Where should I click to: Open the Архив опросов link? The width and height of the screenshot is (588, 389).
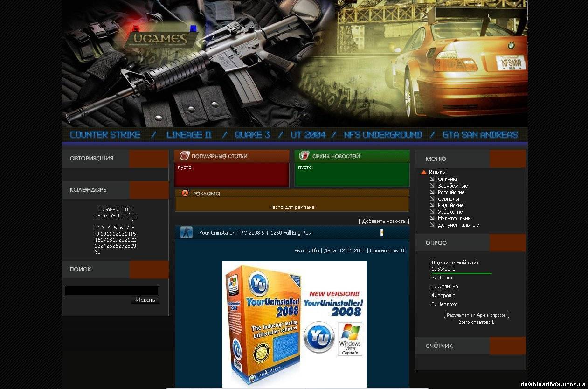coord(491,315)
